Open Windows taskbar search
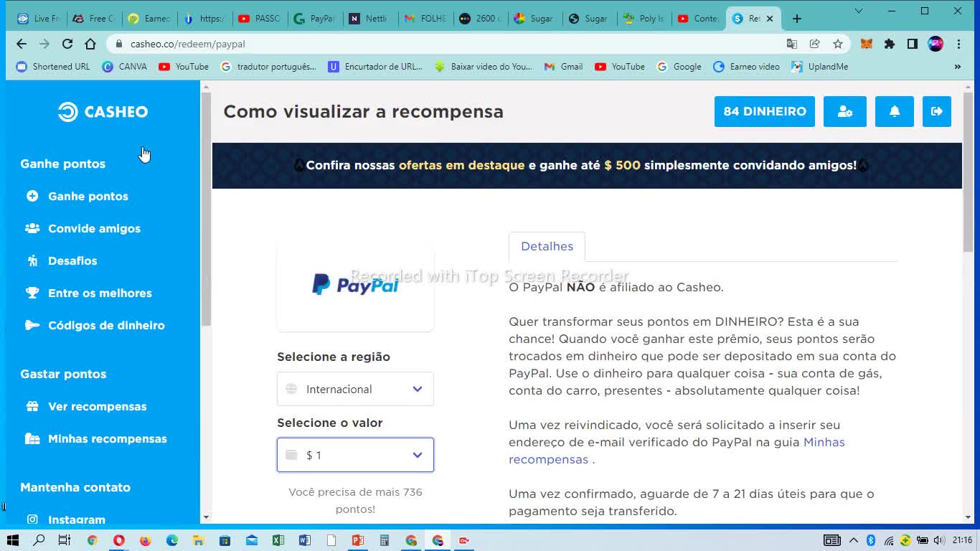The width and height of the screenshot is (980, 551). (x=39, y=540)
